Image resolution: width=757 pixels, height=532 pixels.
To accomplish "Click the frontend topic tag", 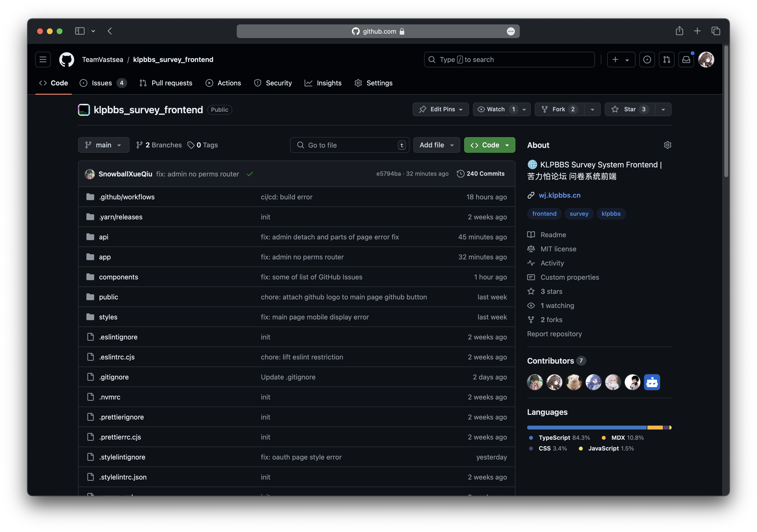I will [544, 214].
